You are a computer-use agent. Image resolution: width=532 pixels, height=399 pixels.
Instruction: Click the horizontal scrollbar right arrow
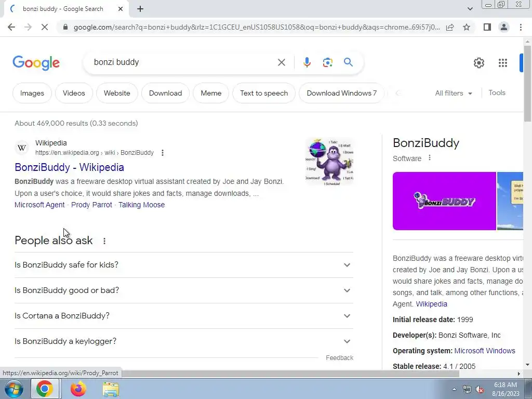(519, 374)
